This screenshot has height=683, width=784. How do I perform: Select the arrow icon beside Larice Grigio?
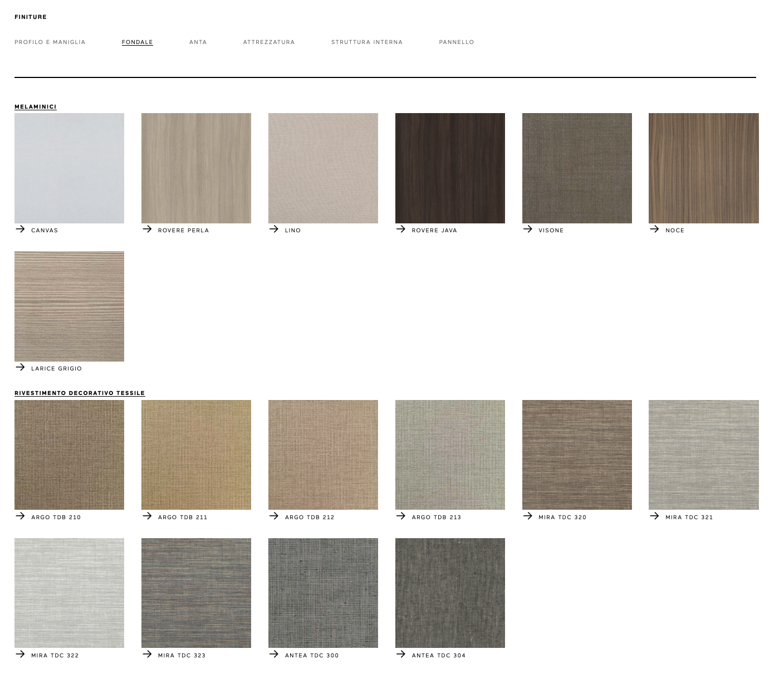[20, 367]
